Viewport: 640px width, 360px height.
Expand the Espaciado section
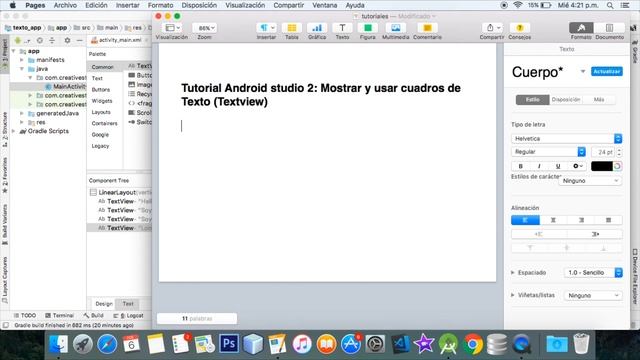pyautogui.click(x=513, y=273)
